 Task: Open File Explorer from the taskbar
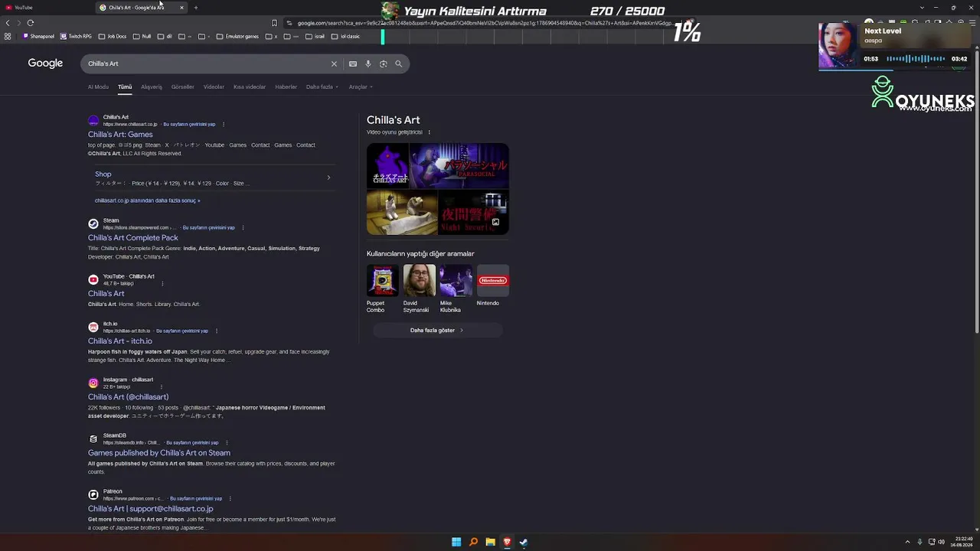coord(490,542)
